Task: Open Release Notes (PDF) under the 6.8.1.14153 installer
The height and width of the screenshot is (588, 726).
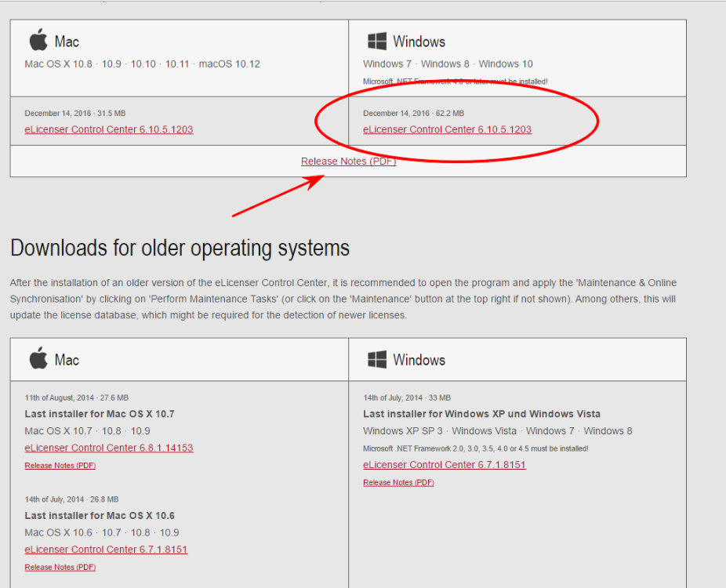Action: click(60, 466)
